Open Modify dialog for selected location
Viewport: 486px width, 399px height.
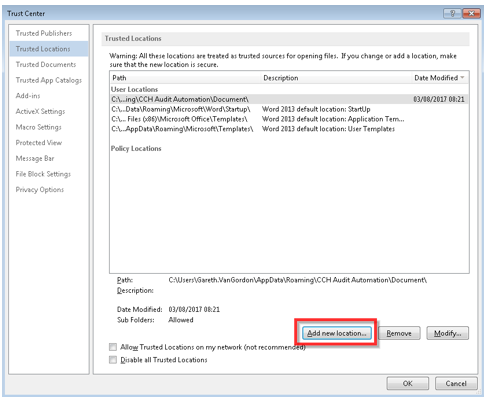(x=448, y=333)
